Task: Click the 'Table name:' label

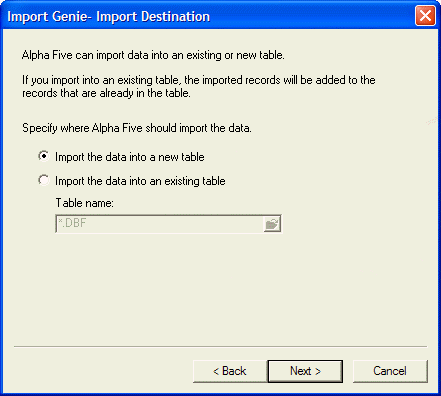Action: [x=85, y=203]
